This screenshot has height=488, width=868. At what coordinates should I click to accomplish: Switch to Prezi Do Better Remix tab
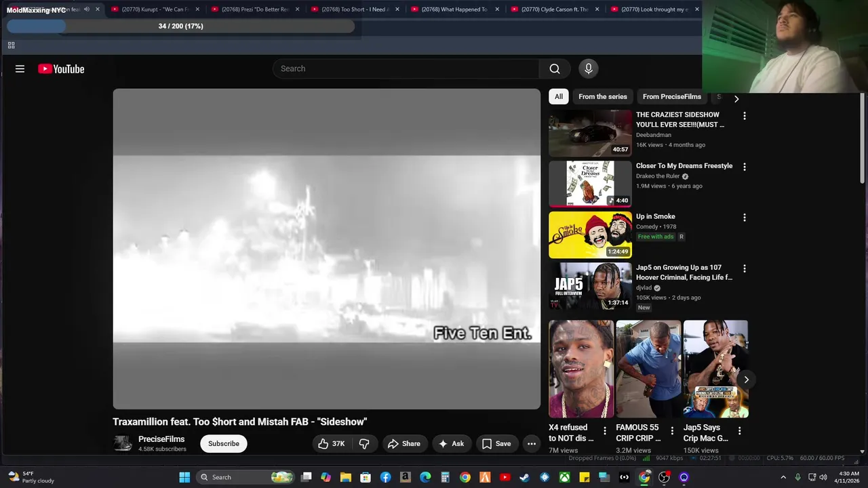[254, 9]
